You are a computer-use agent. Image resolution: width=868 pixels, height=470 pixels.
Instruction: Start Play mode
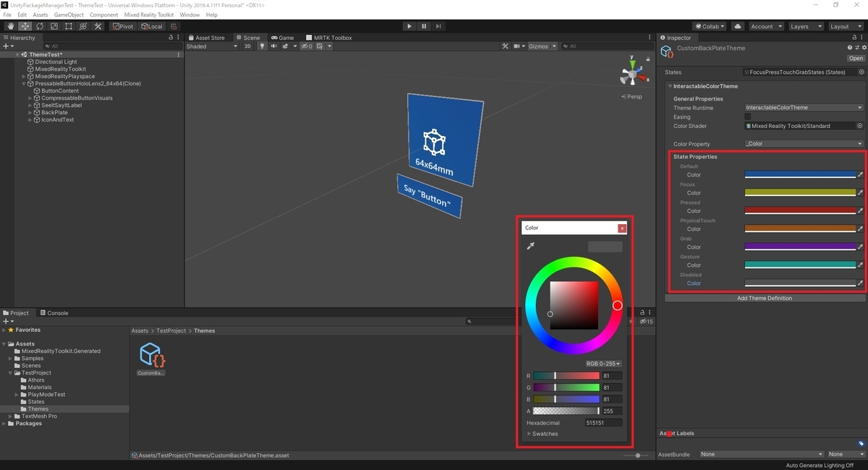pyautogui.click(x=409, y=26)
